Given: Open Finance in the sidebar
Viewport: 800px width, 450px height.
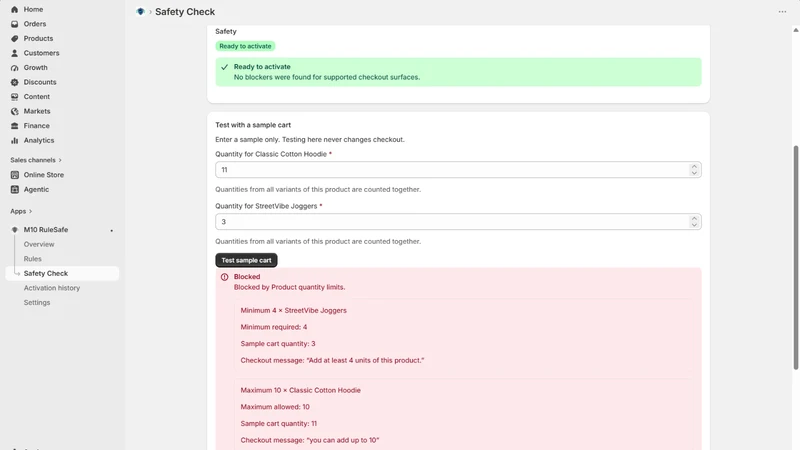Looking at the screenshot, I should coord(36,126).
